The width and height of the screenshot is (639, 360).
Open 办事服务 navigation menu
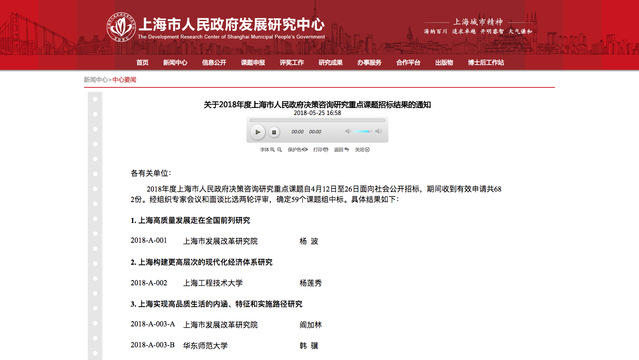coord(369,62)
